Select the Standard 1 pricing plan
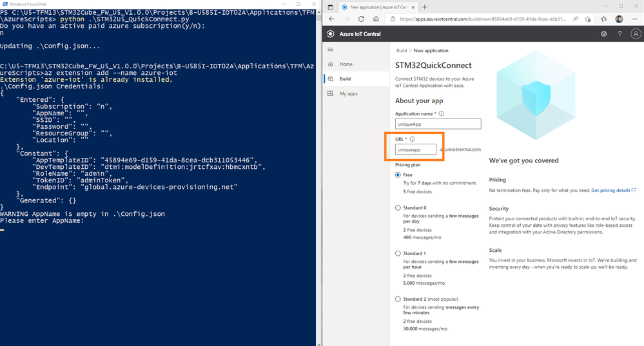Screen dimensions: 644x346 [x=398, y=253]
